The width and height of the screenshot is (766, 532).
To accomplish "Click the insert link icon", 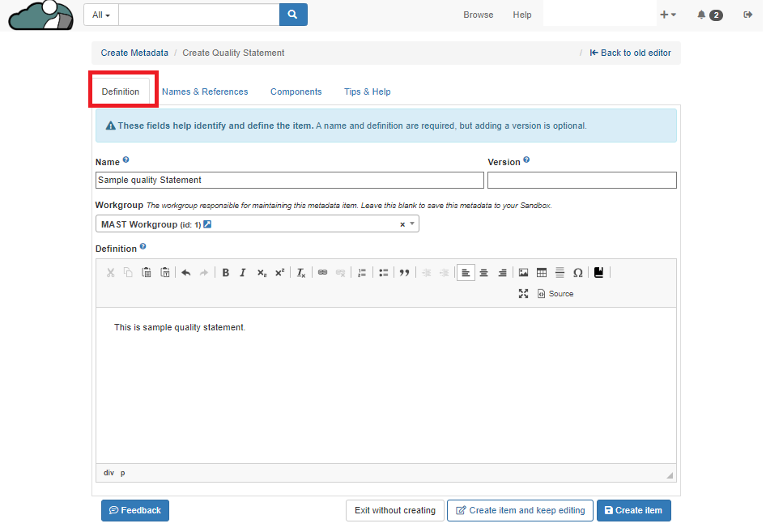I will (x=322, y=273).
